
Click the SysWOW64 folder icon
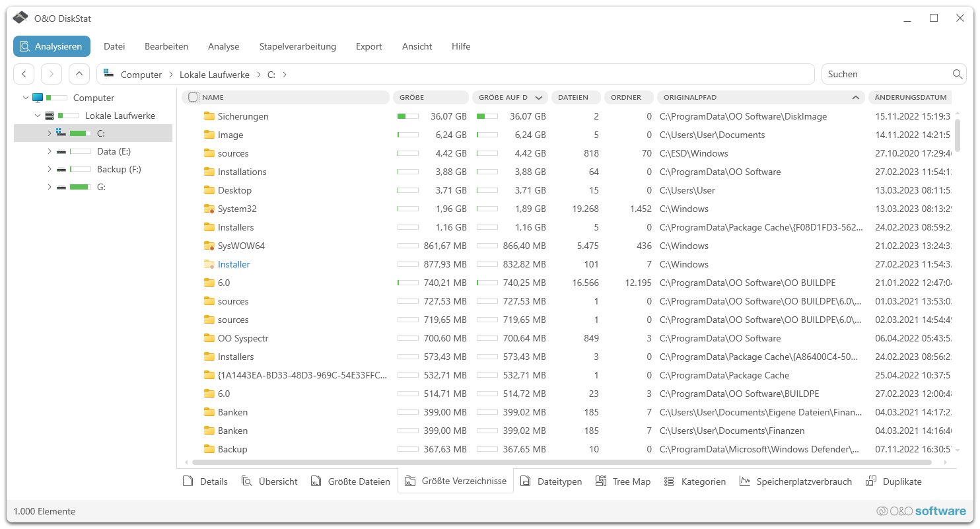tap(209, 246)
